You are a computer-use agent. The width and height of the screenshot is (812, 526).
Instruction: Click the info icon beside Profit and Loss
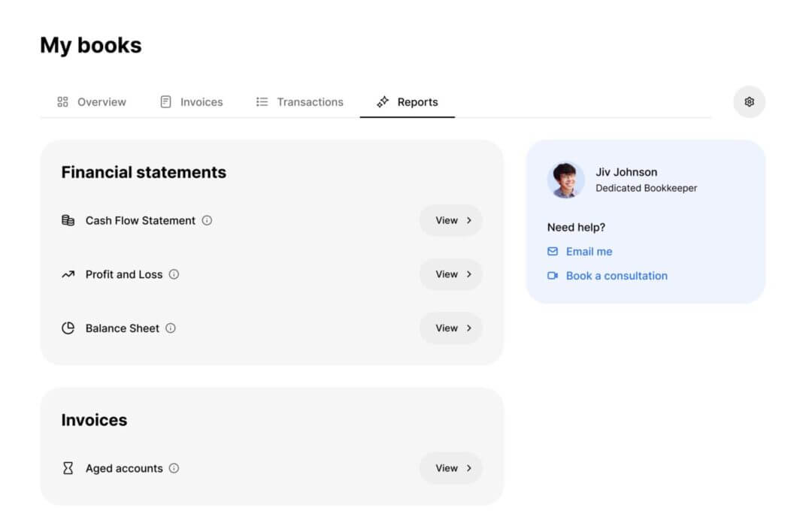click(174, 274)
